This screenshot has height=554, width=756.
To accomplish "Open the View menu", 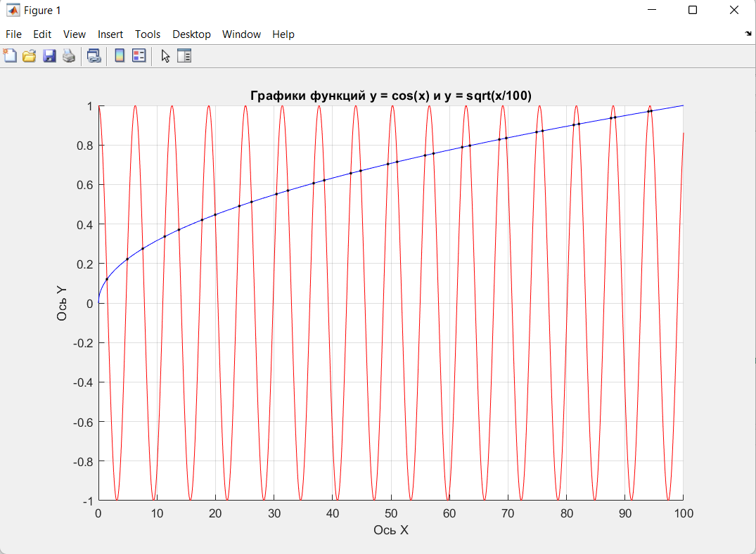I will point(75,34).
